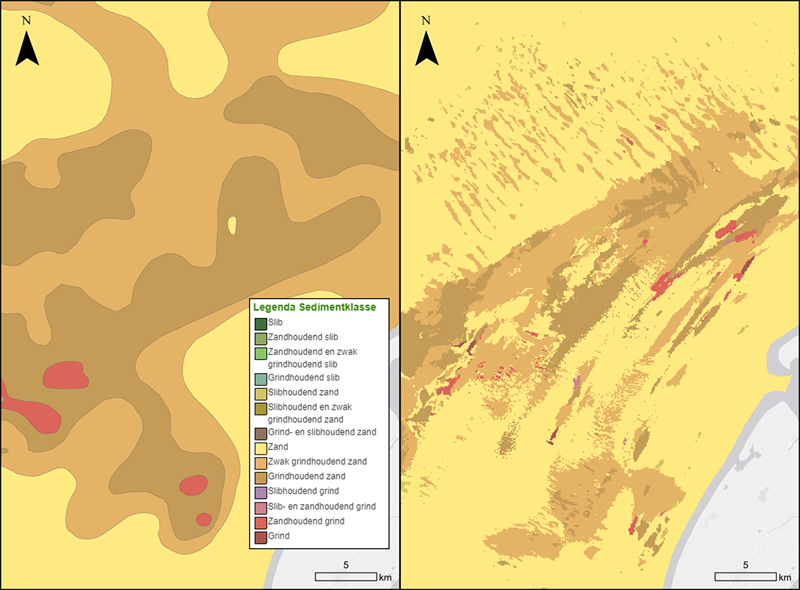Select the Zandhoudend slib legend swatch

(x=260, y=338)
